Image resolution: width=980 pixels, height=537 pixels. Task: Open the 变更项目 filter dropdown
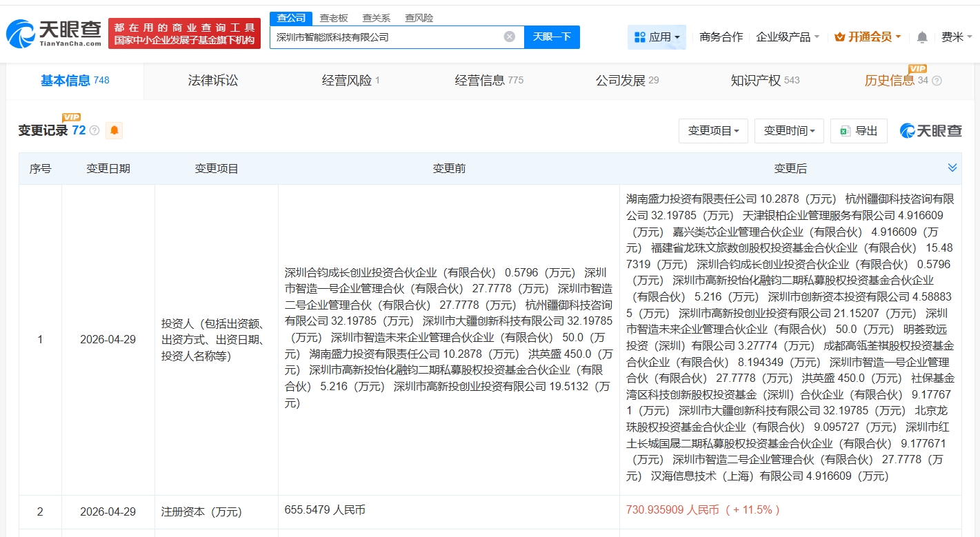(713, 131)
